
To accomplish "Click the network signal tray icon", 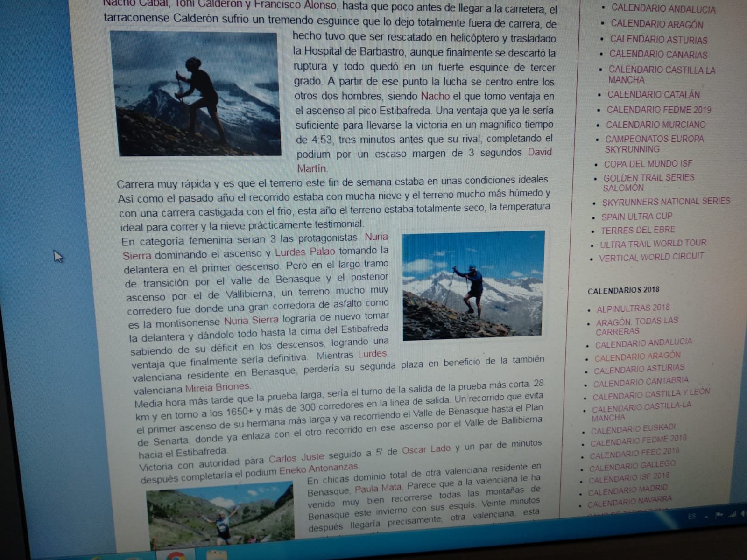I will tap(731, 515).
